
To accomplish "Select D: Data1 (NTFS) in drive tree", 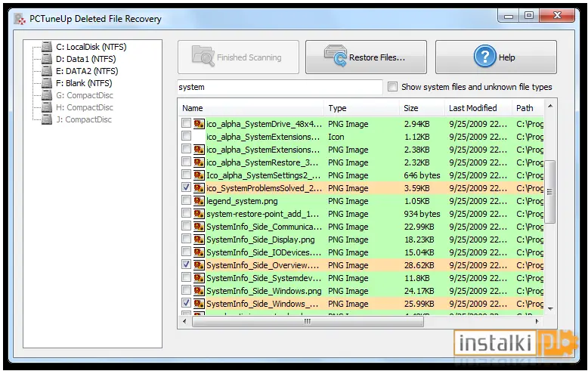I will (x=86, y=59).
